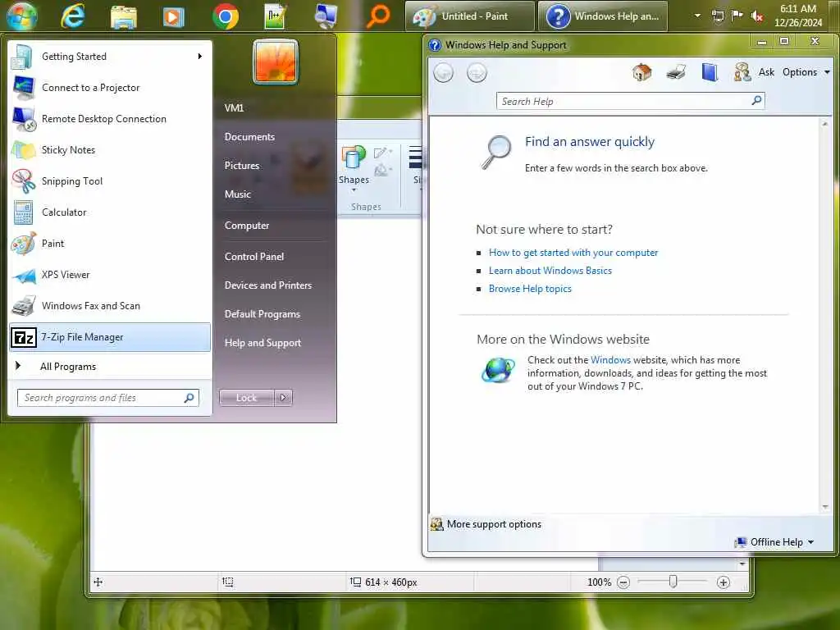Click the Home icon in Help toolbar
840x630 pixels.
tap(641, 72)
